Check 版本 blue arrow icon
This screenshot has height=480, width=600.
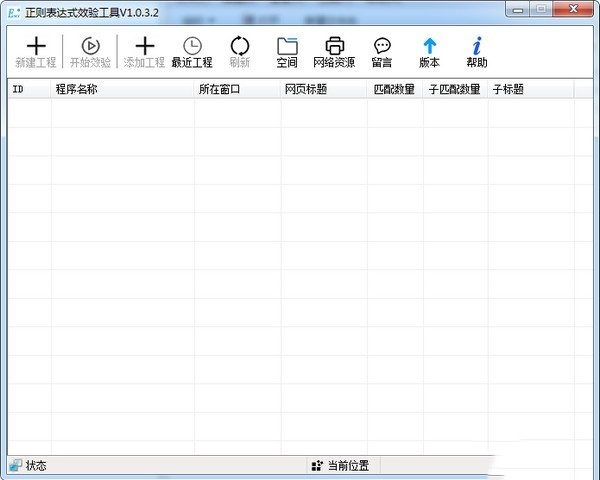[x=429, y=46]
